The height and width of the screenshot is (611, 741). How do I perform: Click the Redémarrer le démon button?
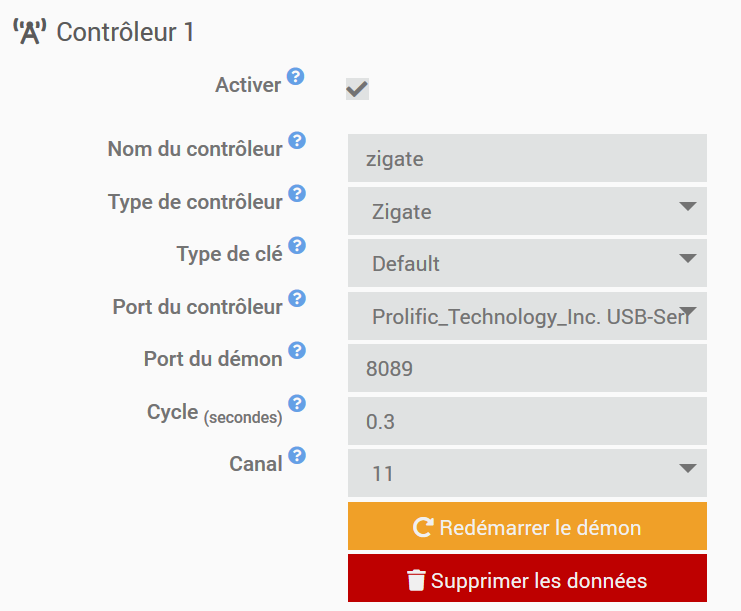point(527,526)
